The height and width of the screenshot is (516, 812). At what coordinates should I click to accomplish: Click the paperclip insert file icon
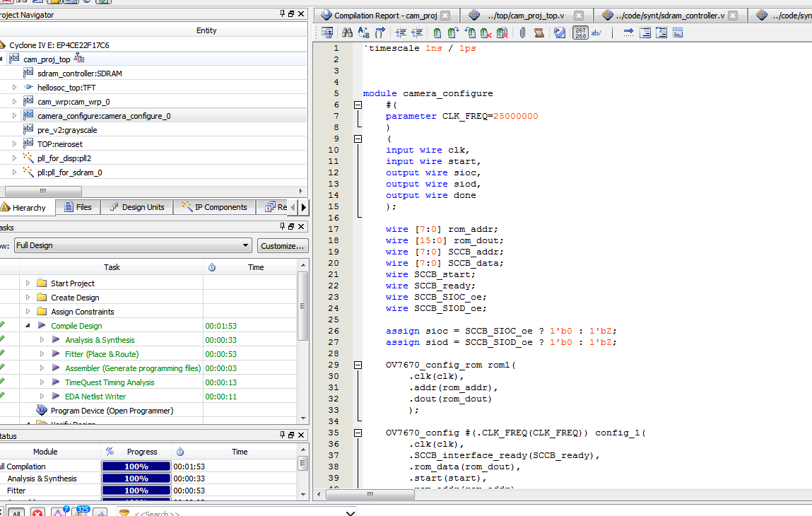(522, 33)
